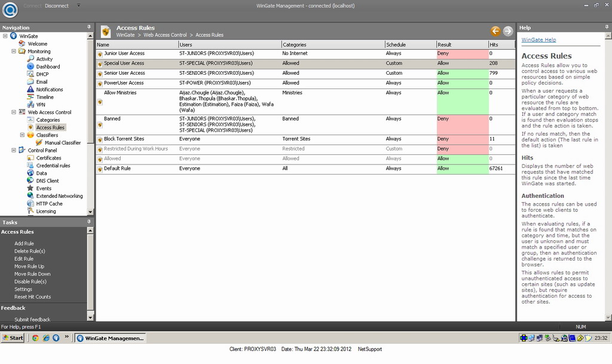This screenshot has height=364, width=612.
Task: Open the Dashboard tree icon
Action: click(30, 66)
